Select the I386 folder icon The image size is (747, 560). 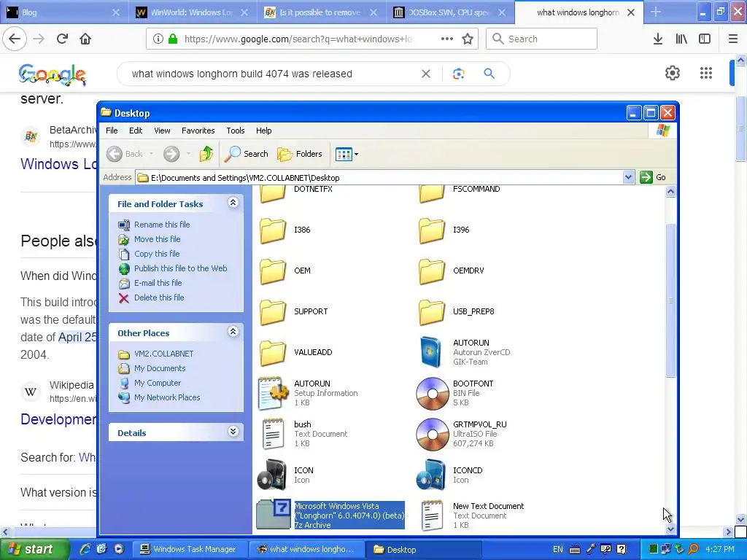click(x=273, y=230)
